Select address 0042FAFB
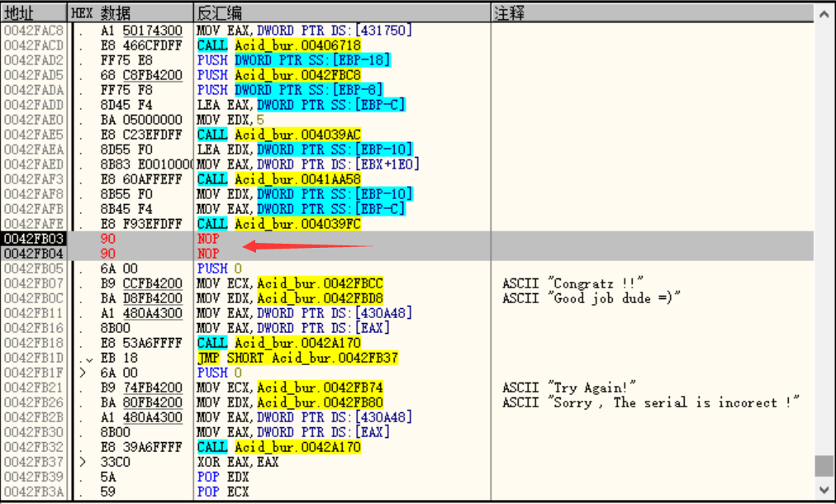Image resolution: width=836 pixels, height=504 pixels. point(34,210)
